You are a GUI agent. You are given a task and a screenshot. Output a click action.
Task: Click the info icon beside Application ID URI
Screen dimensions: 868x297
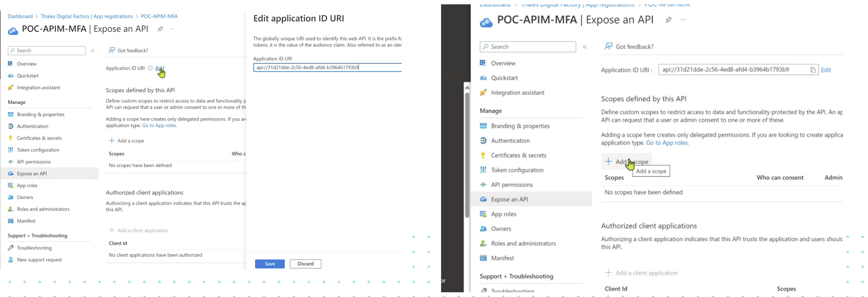pos(150,68)
